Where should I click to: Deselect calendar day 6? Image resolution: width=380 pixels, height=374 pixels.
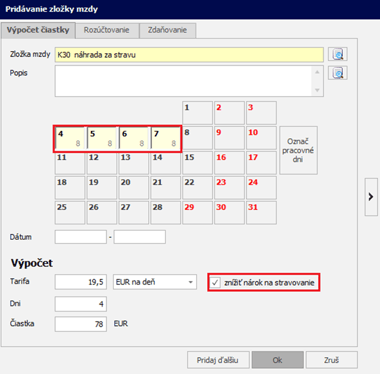pos(134,138)
